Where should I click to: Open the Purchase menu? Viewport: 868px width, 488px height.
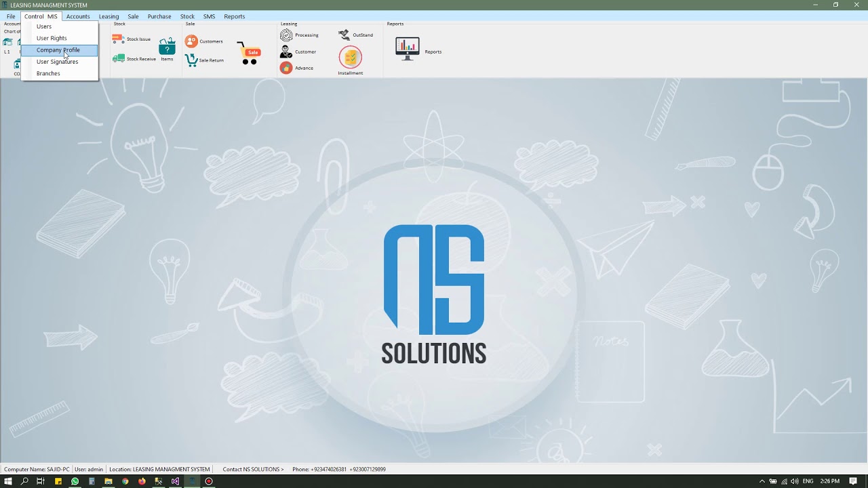(159, 16)
